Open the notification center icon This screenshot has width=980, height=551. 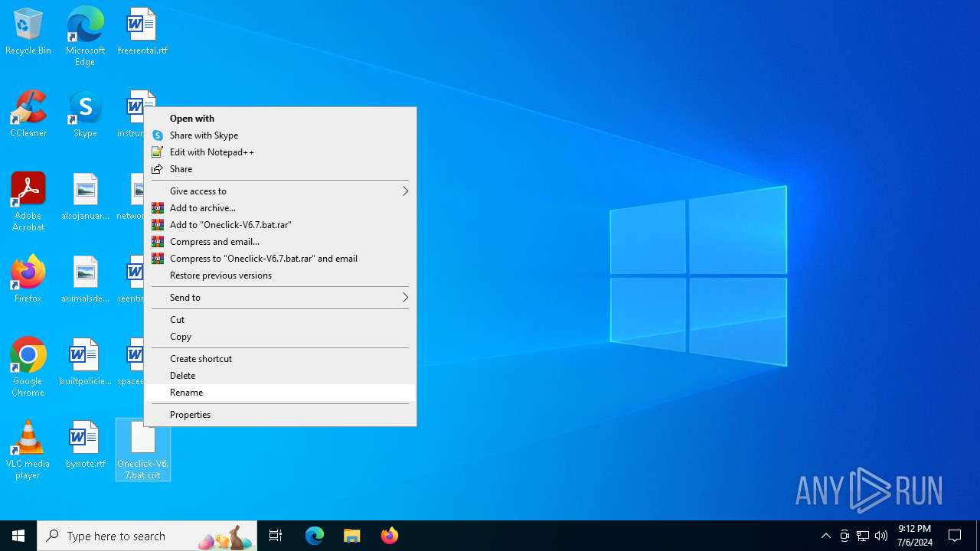[x=955, y=536]
